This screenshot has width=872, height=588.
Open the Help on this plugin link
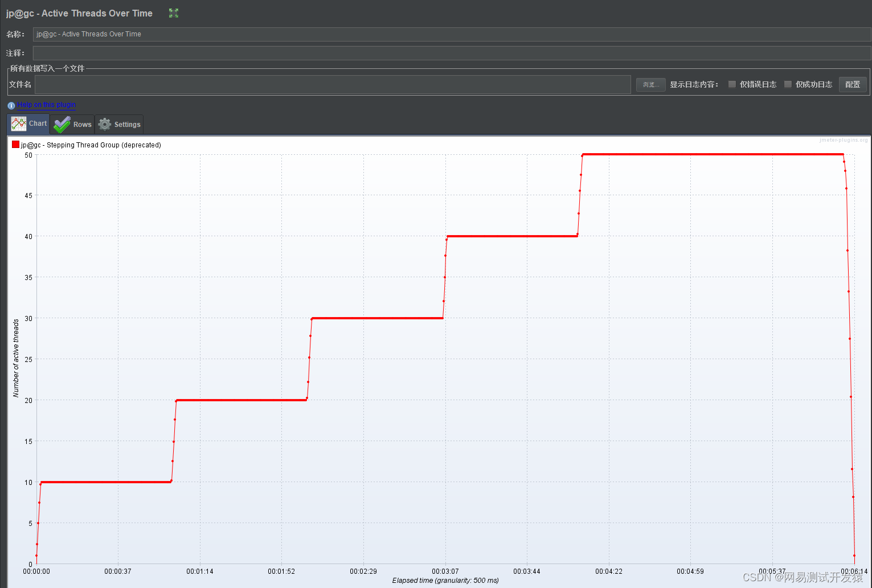(x=46, y=105)
